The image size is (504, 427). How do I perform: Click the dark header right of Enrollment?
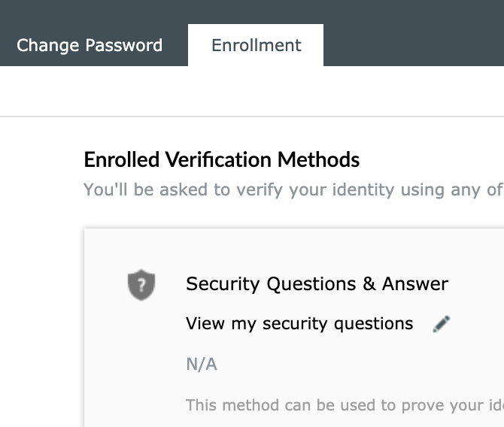[x=414, y=33]
